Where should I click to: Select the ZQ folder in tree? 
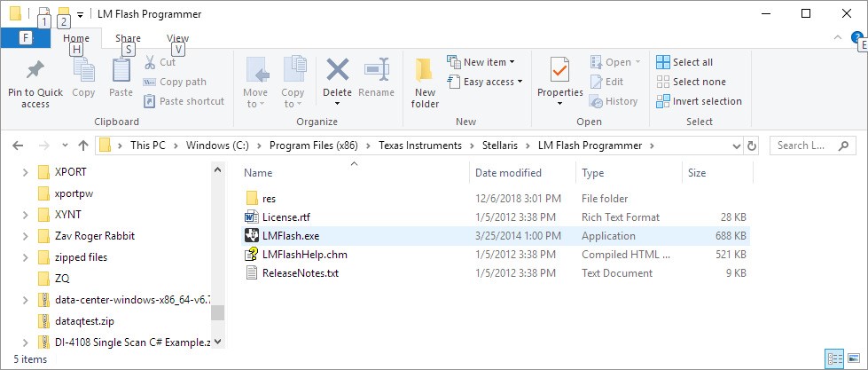click(54, 278)
